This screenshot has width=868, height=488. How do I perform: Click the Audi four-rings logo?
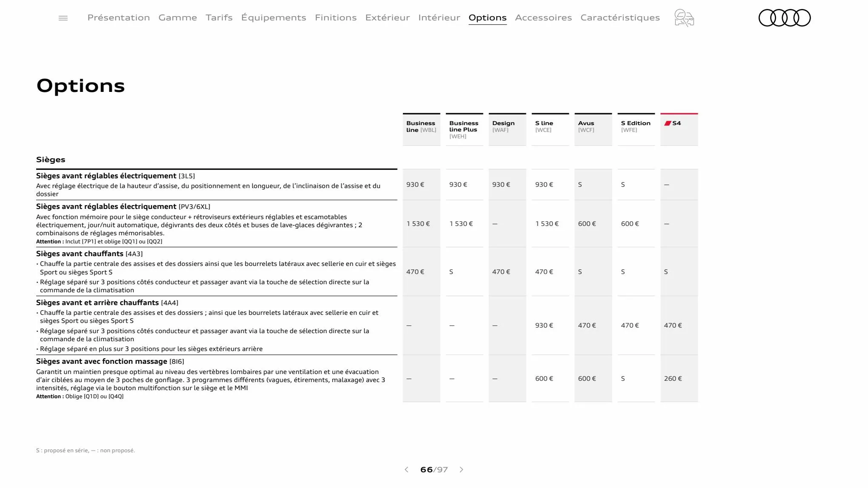click(785, 18)
